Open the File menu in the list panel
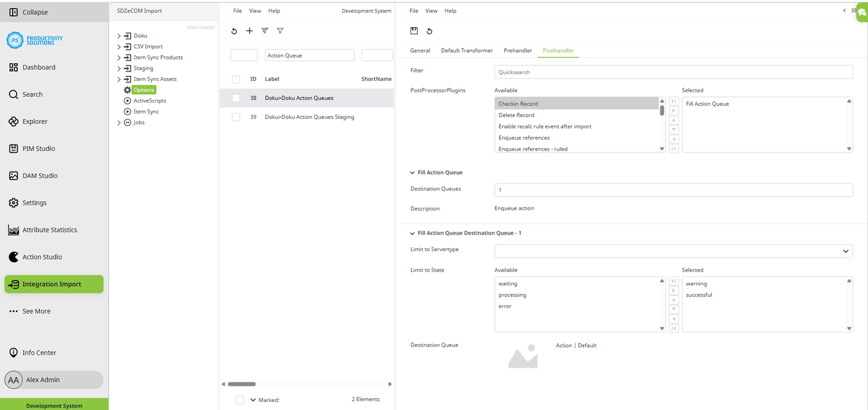This screenshot has height=410, width=868. tap(238, 11)
